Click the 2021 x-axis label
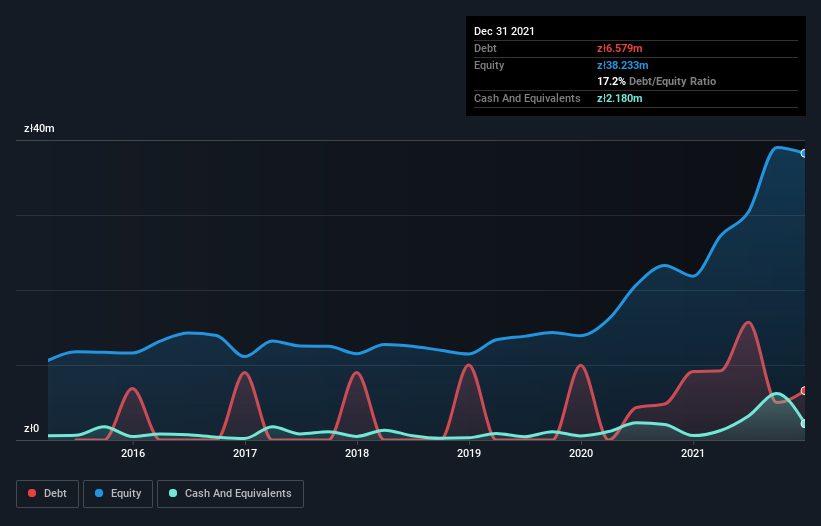Screen dimensions: 821x526 pos(693,453)
